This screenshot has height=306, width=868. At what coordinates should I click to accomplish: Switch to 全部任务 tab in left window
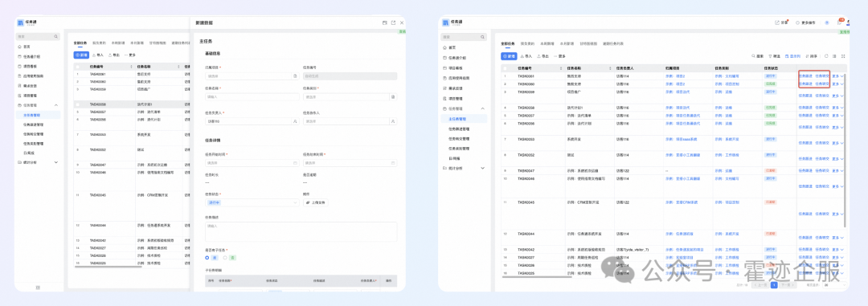[x=80, y=43]
